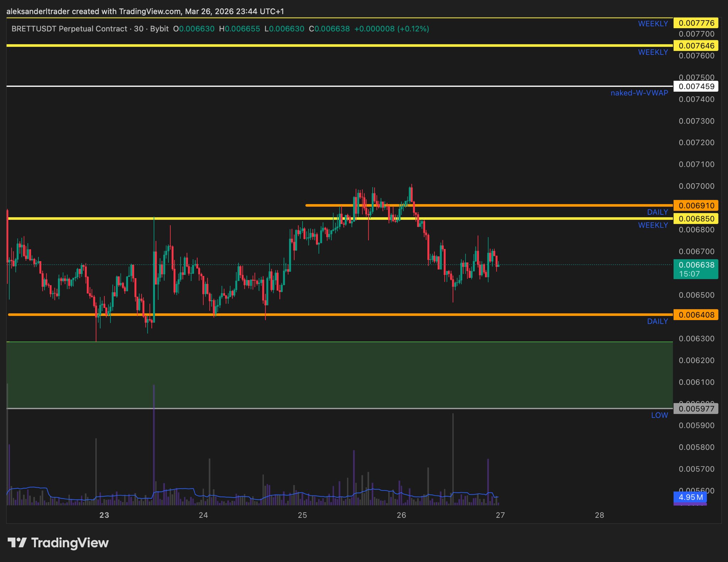Click the TradingView wordmark text
This screenshot has width=728, height=562.
point(70,543)
